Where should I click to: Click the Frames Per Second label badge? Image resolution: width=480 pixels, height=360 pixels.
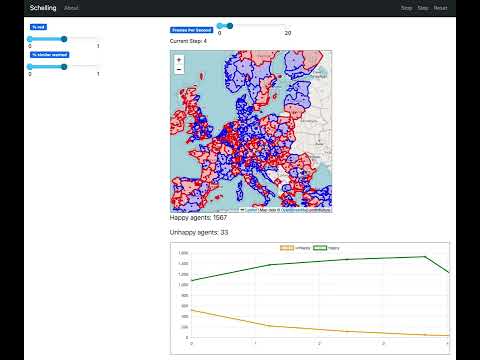point(192,30)
